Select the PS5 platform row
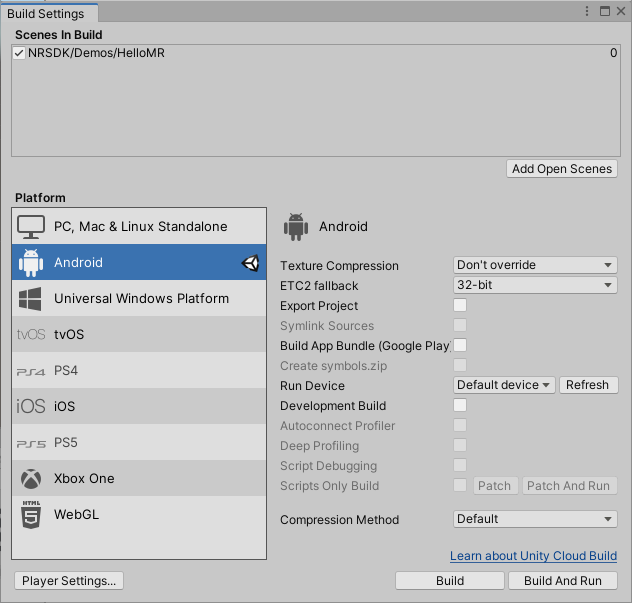 coord(139,442)
